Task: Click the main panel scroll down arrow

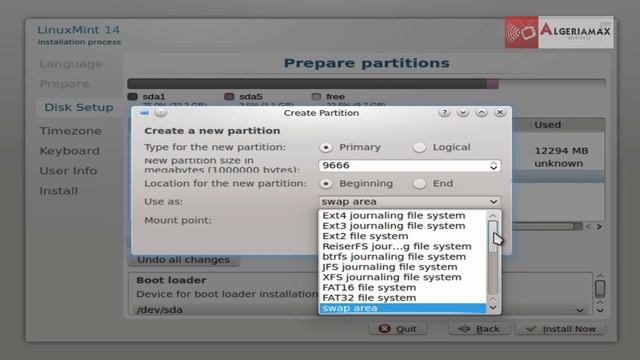Action: (x=600, y=310)
